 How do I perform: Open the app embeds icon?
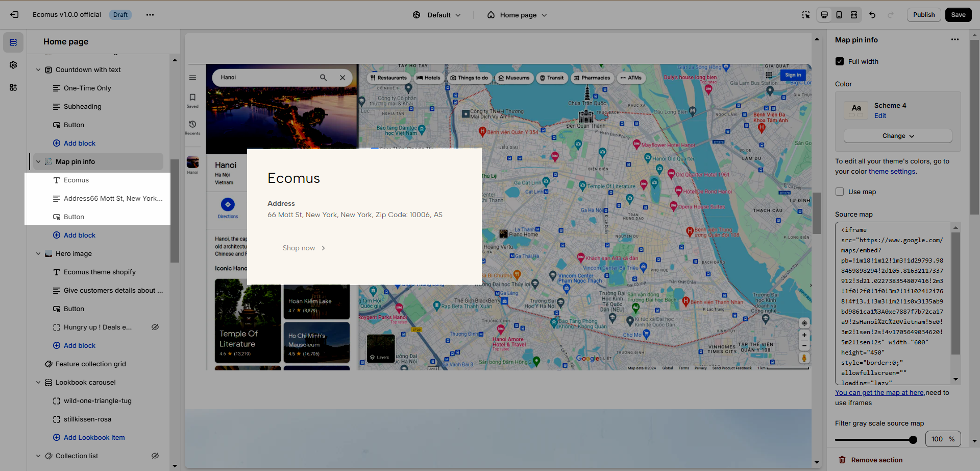click(13, 87)
